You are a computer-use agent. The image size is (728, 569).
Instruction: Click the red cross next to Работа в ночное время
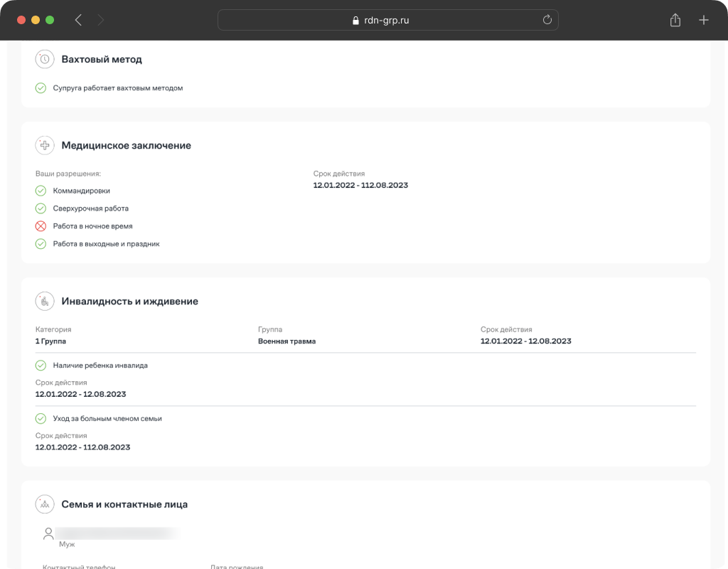[41, 226]
